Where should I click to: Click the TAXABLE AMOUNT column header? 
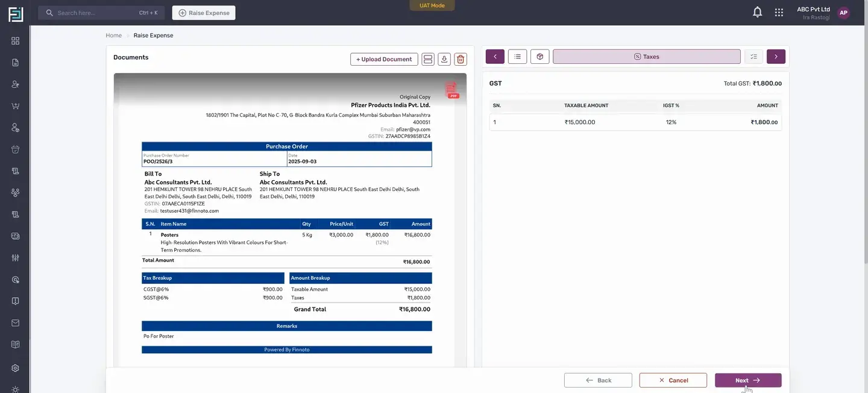click(586, 105)
